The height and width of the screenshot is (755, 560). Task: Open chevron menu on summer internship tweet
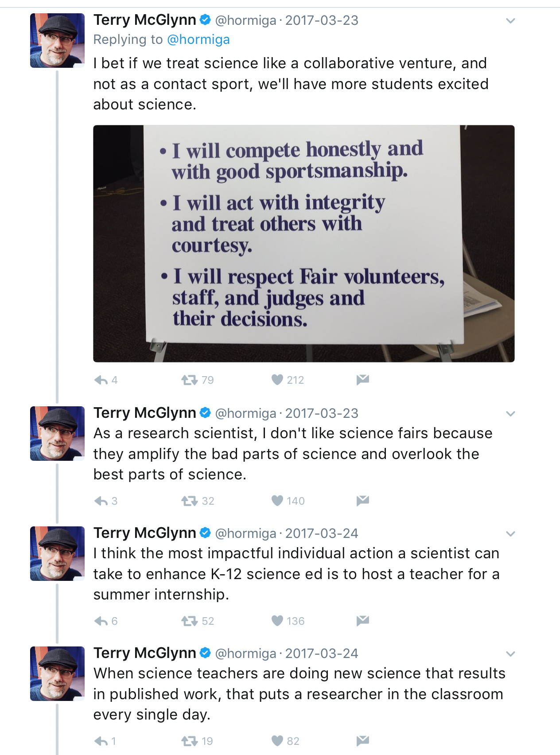510,534
